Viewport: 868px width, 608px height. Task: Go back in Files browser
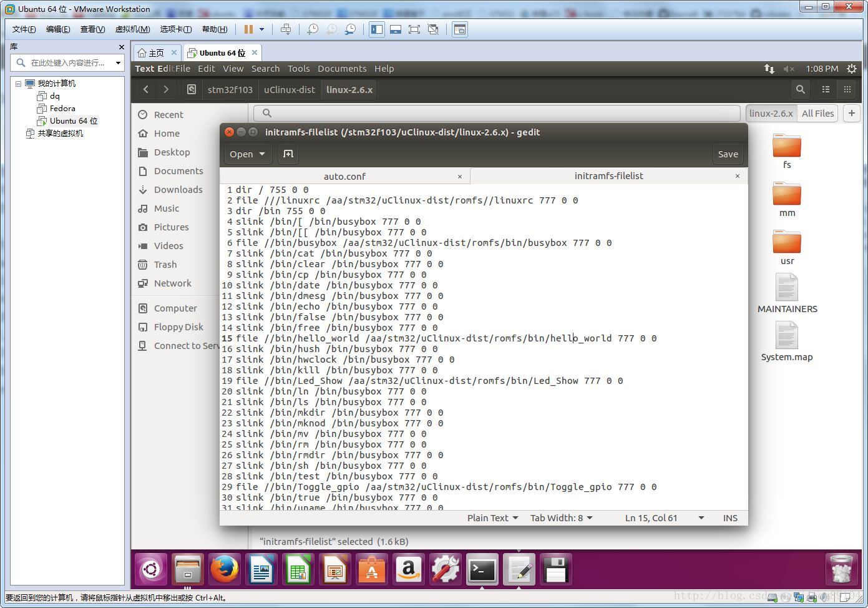click(x=146, y=89)
